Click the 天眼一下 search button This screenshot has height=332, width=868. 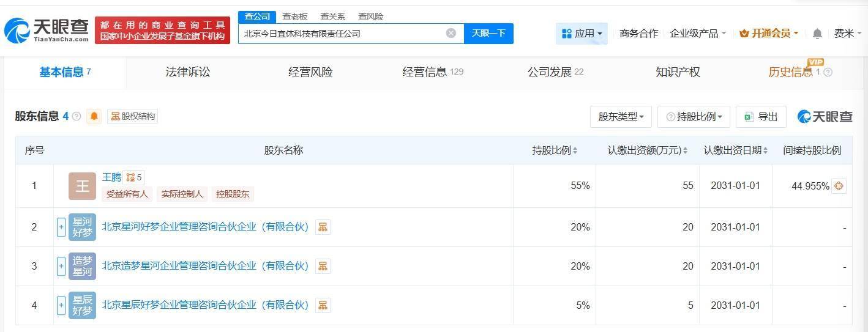(x=488, y=34)
